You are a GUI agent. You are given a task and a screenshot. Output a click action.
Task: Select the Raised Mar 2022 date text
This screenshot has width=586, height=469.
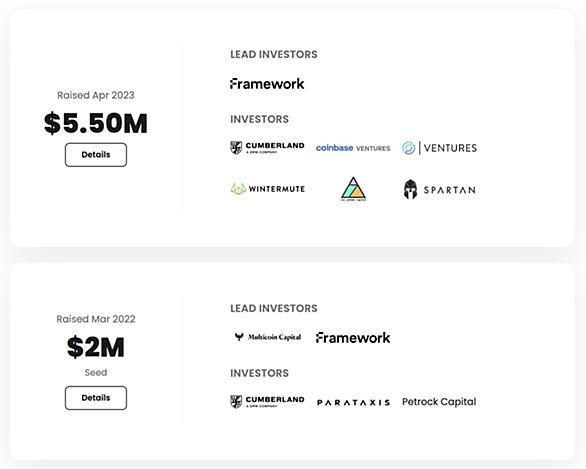(96, 319)
